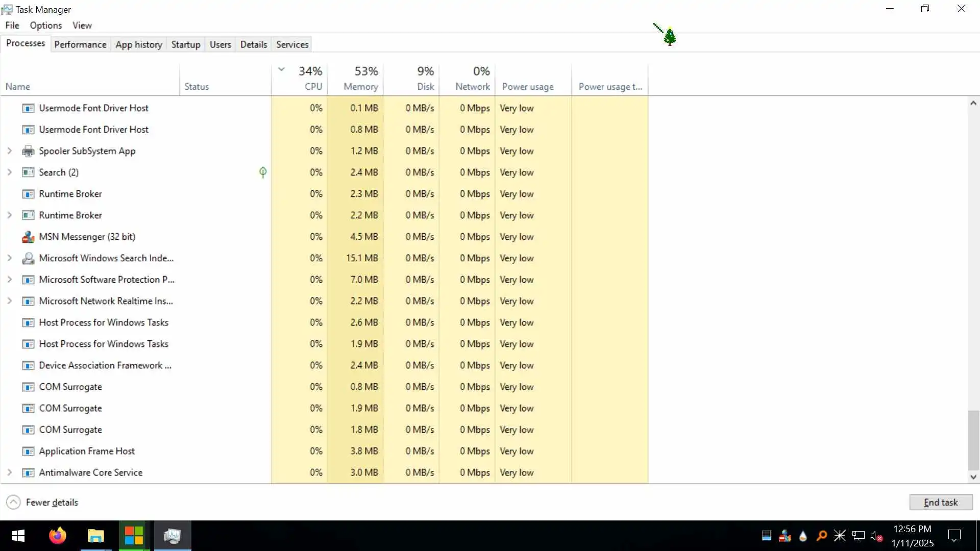Click the MSN Messenger process icon
This screenshot has height=551, width=980.
[28, 237]
